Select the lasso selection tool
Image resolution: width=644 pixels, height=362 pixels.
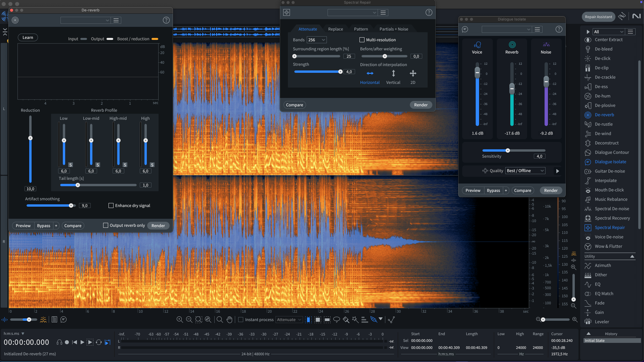click(x=336, y=320)
